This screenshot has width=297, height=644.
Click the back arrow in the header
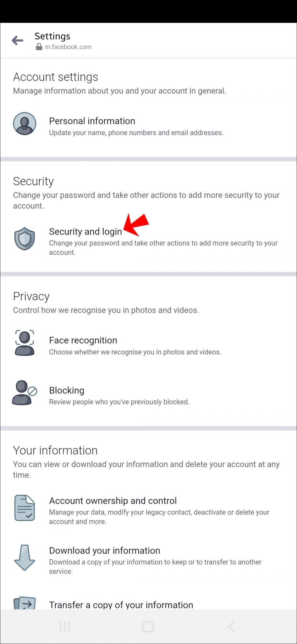pos(17,40)
